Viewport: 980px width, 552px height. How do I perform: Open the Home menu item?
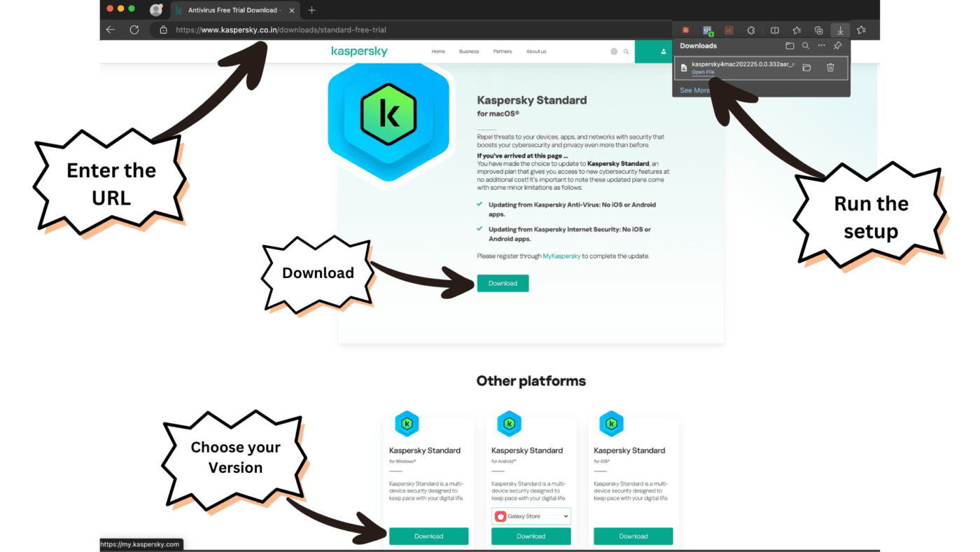438,51
